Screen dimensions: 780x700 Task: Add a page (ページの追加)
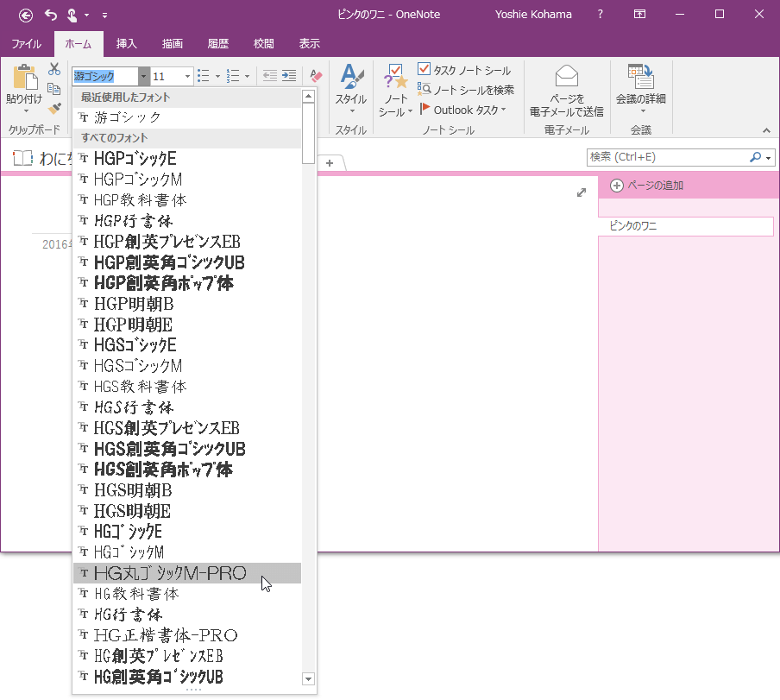point(646,186)
